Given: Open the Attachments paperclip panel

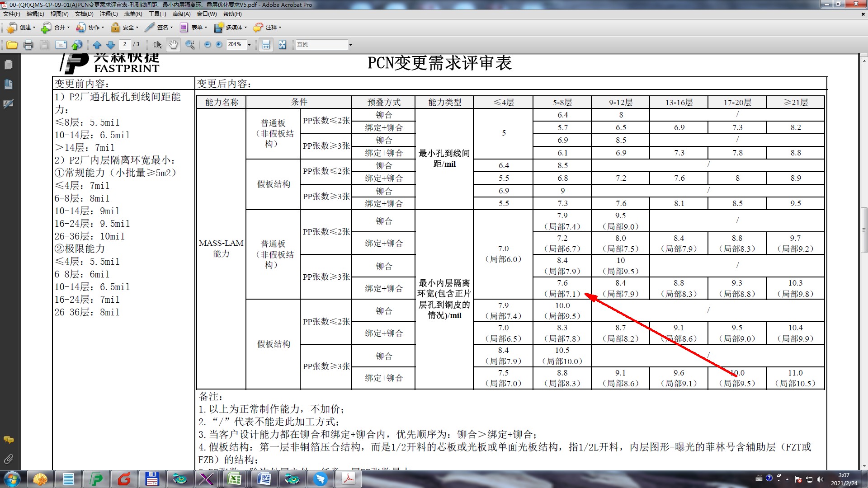Looking at the screenshot, I should point(8,459).
